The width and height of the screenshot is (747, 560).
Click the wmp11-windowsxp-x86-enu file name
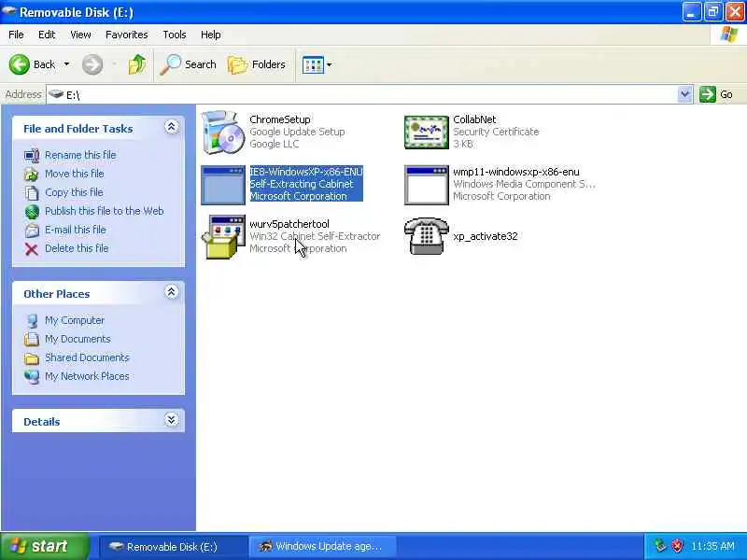click(x=516, y=172)
